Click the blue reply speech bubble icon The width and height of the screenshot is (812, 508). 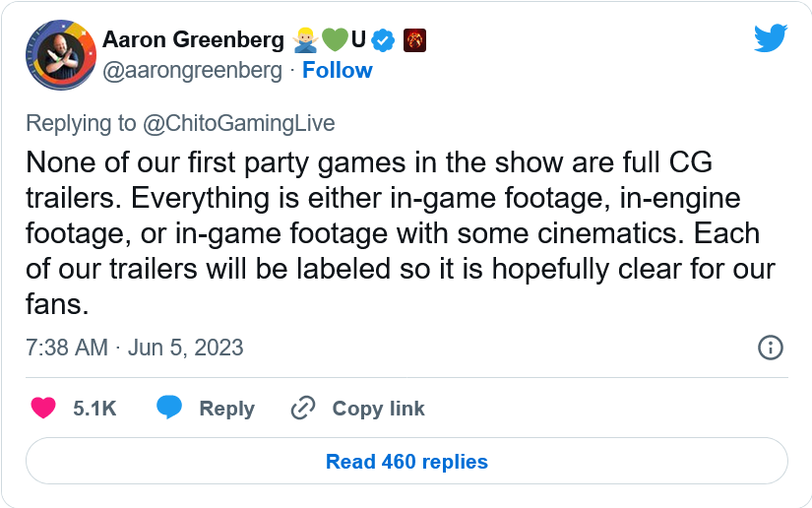coord(169,408)
